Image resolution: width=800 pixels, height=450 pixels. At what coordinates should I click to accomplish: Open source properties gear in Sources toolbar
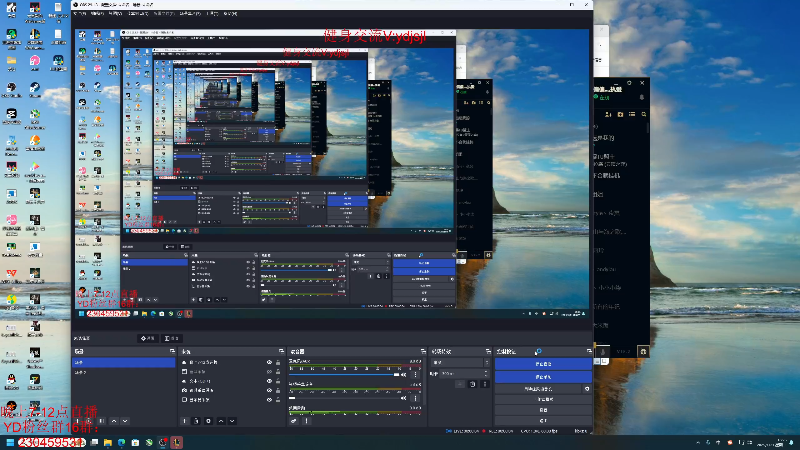coord(208,421)
